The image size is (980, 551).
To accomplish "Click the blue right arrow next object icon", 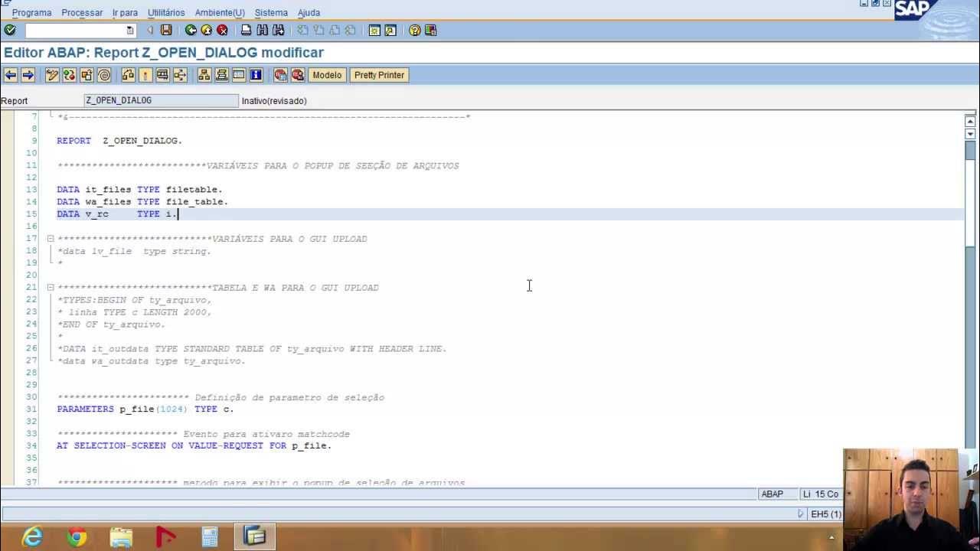I will tap(28, 75).
